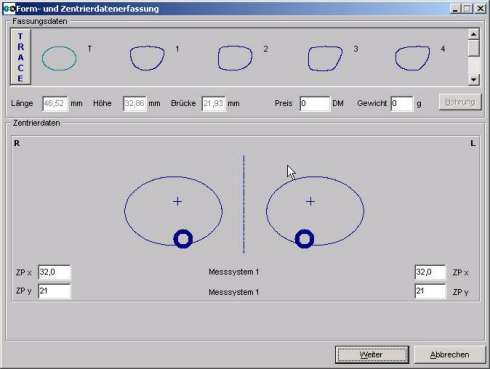The height and width of the screenshot is (369, 490).
Task: Click the right eye ZP y field
Action: (54, 291)
